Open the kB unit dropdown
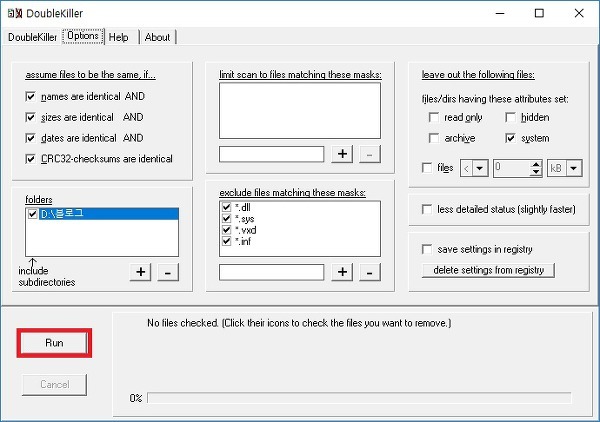The width and height of the screenshot is (600, 422). click(x=574, y=168)
